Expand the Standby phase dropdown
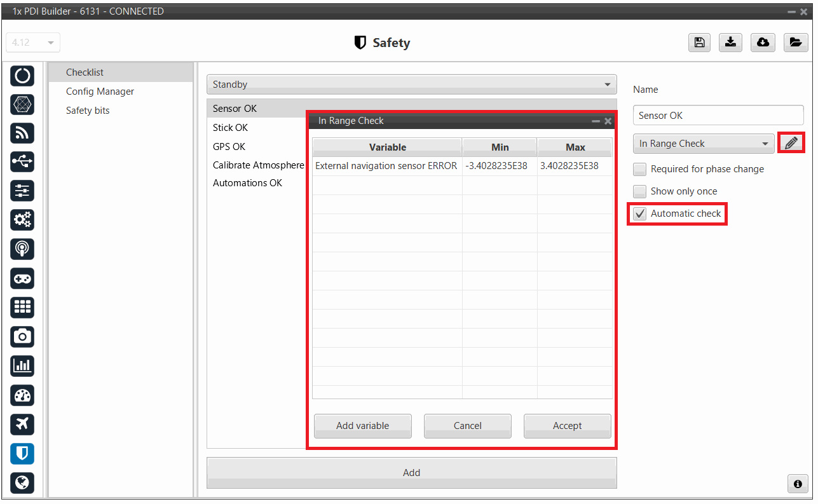Image resolution: width=818 pixels, height=504 pixels. [411, 85]
